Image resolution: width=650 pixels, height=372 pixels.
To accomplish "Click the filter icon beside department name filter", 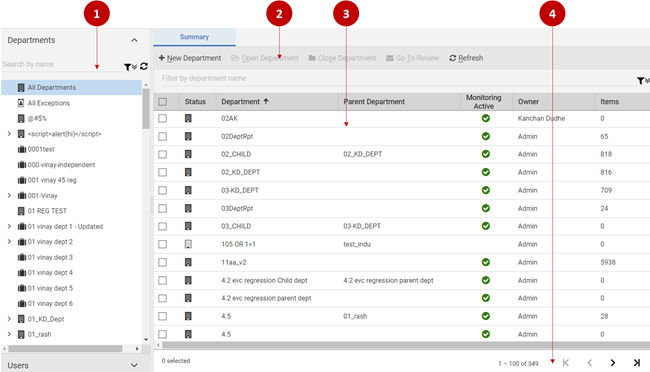I will tap(643, 80).
